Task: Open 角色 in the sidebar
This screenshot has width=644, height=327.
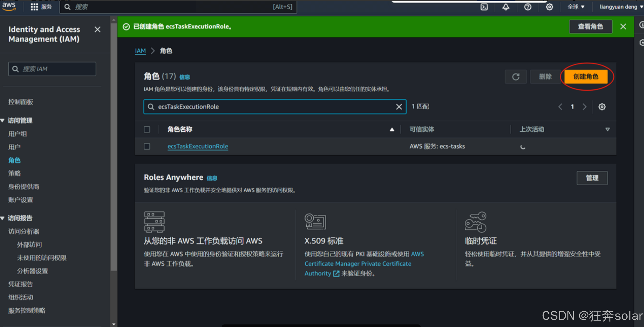Action: pyautogui.click(x=14, y=160)
